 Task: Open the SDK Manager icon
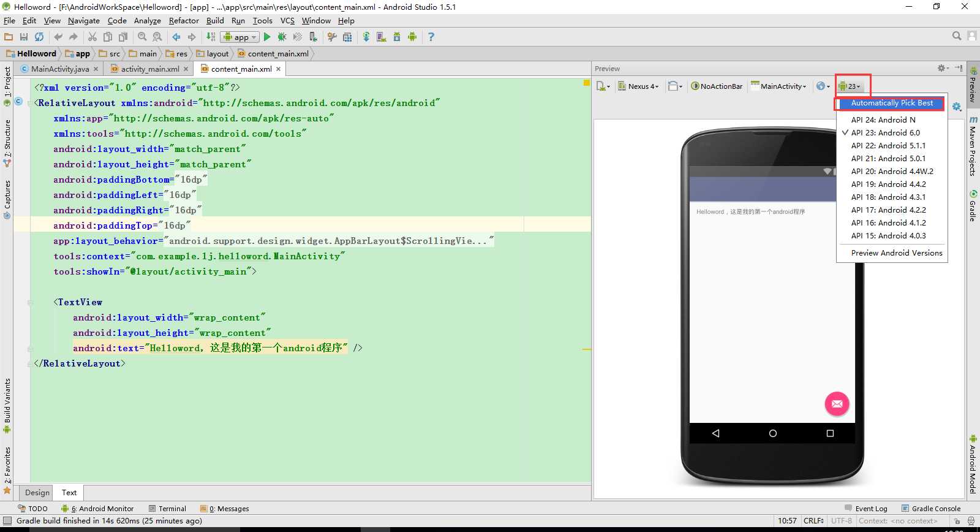pos(397,37)
